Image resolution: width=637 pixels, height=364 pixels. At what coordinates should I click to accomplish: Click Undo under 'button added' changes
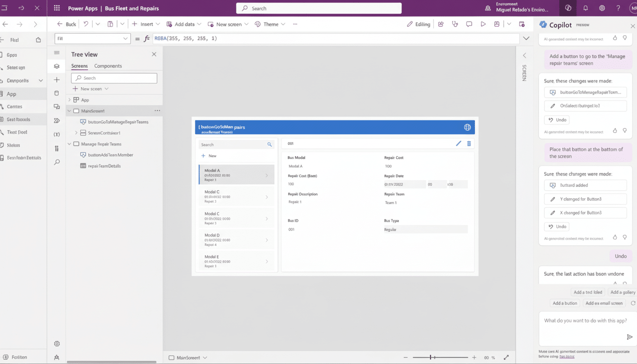[x=556, y=227]
